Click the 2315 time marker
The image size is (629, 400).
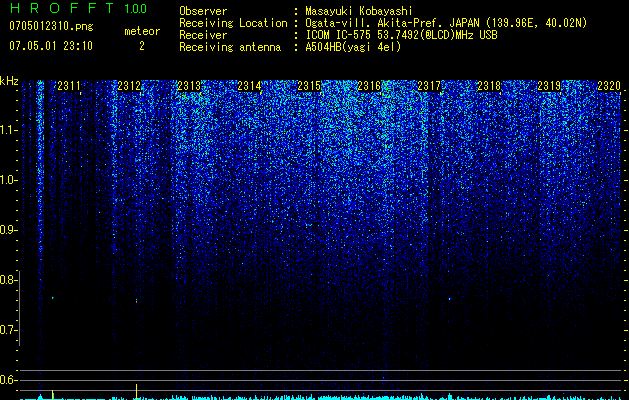click(x=309, y=86)
